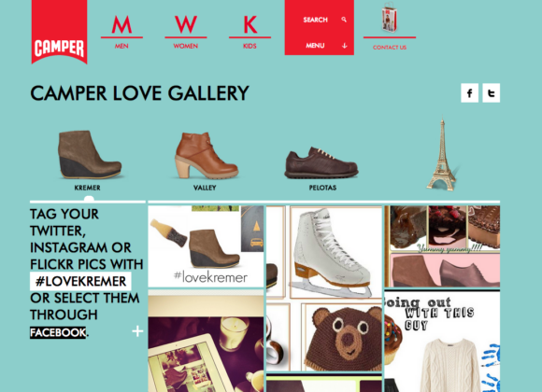
Task: Open the Kids section
Action: [x=250, y=32]
